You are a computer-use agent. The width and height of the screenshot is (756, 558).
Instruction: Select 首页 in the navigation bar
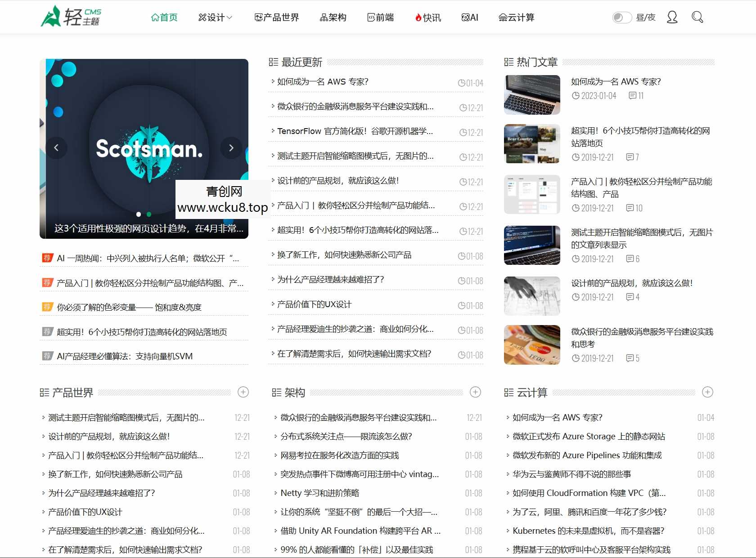[164, 18]
